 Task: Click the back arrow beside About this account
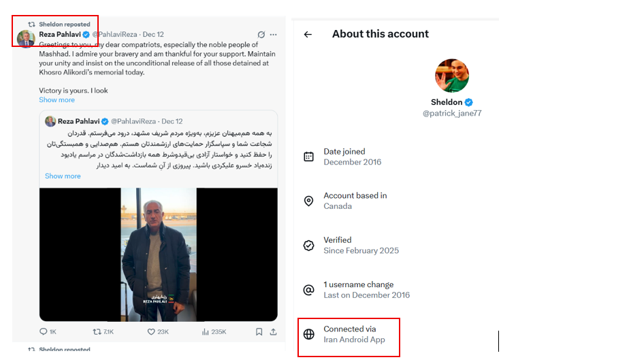coord(308,34)
